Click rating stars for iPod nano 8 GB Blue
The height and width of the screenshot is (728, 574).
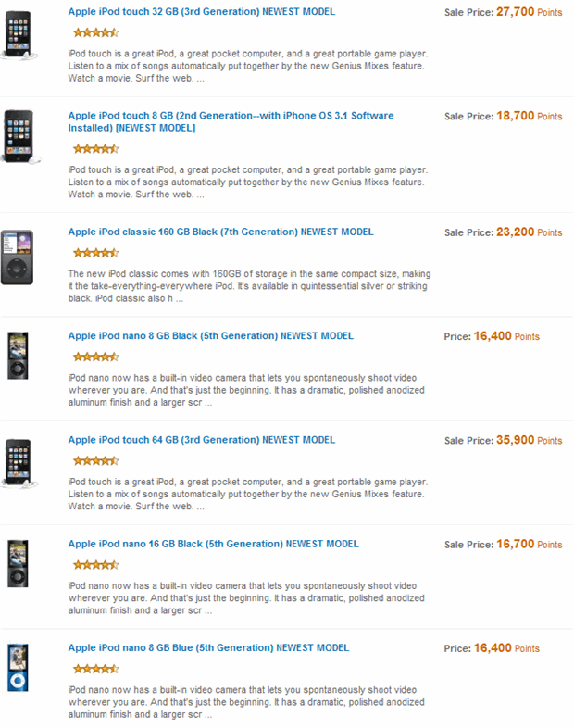(96, 669)
